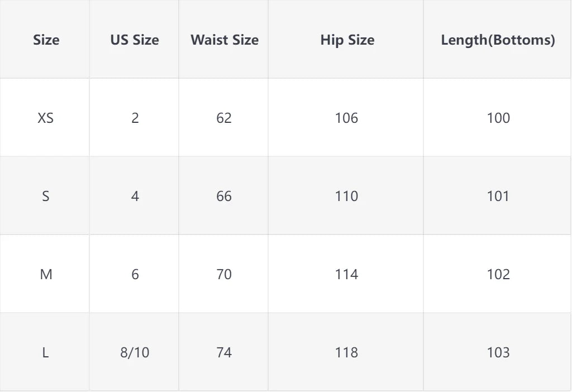Click hip size value 110
572x392 pixels.
click(x=346, y=196)
